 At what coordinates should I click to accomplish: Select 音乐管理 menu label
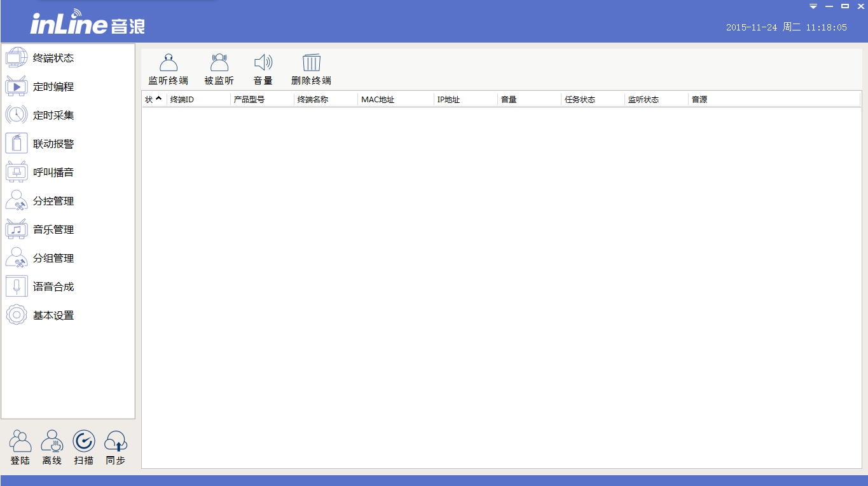tap(53, 230)
